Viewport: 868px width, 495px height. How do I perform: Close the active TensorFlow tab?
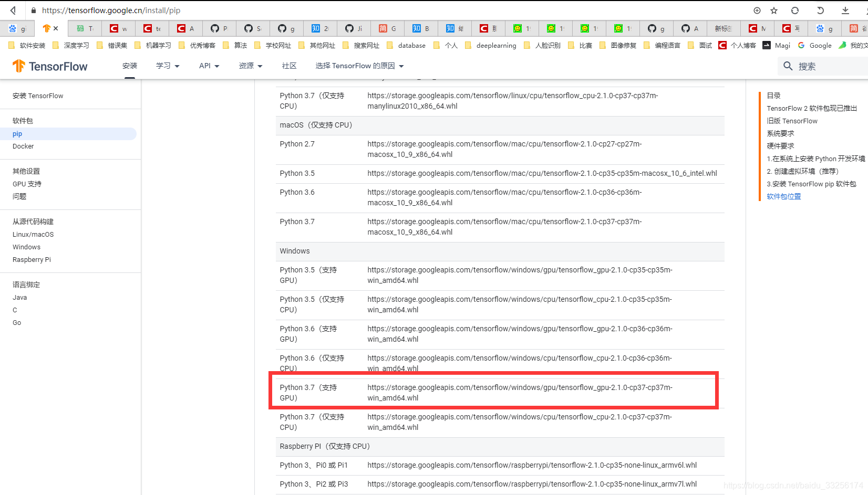click(56, 28)
